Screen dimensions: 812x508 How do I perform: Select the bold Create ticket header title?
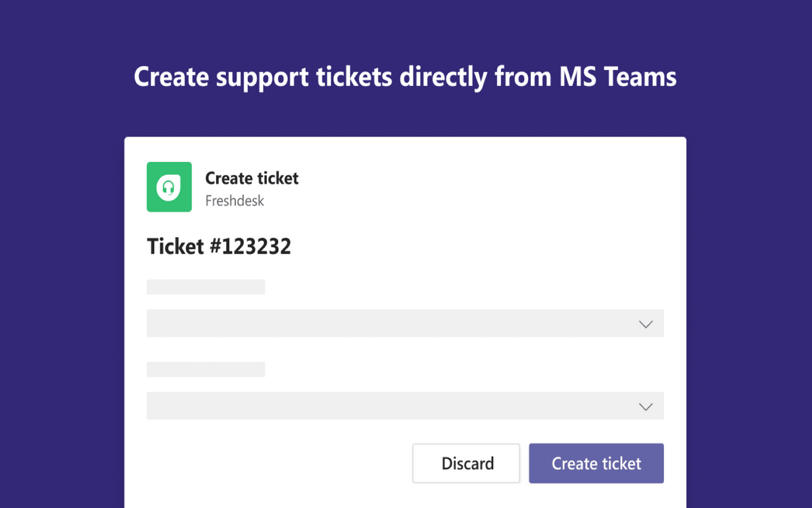pos(252,178)
